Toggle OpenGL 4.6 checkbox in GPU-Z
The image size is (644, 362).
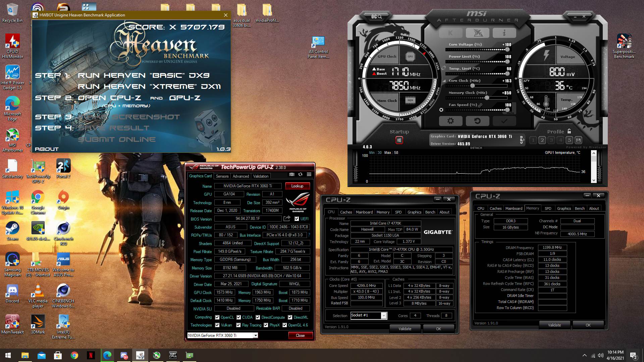coord(284,325)
